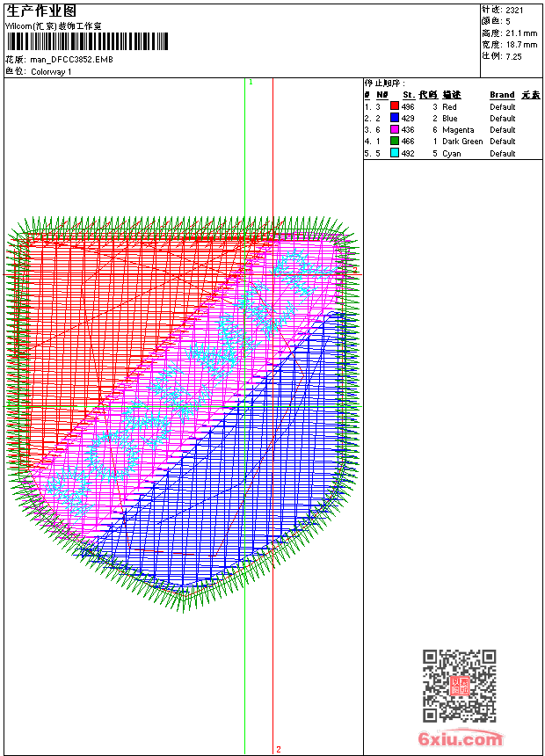The image size is (545, 756).
Task: Click the '元素' column header
Action: (x=531, y=95)
